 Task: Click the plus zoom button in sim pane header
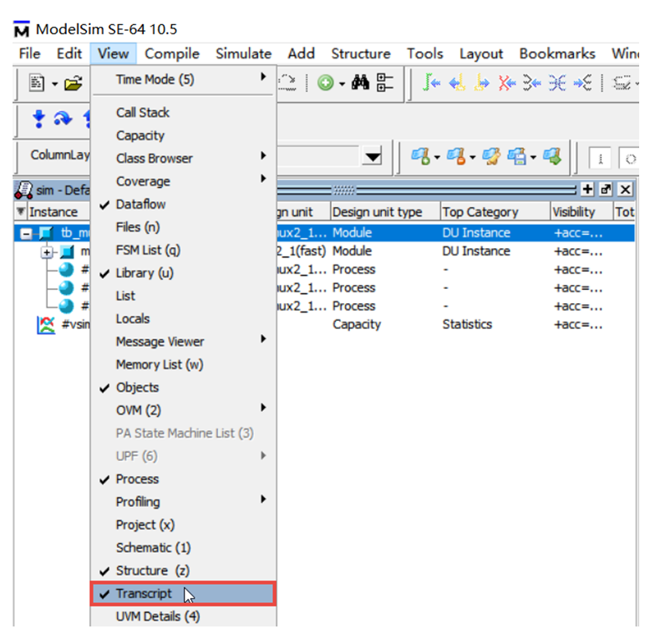pos(587,189)
